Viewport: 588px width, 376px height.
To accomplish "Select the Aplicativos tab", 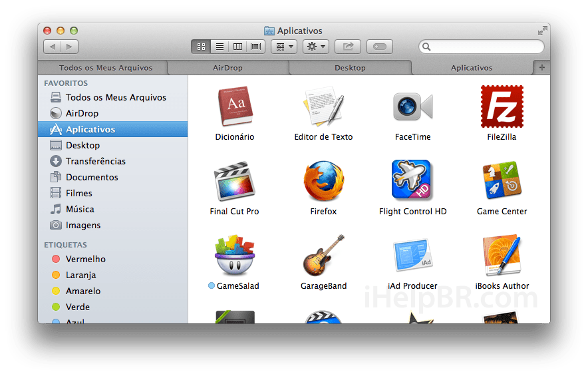I will (472, 67).
